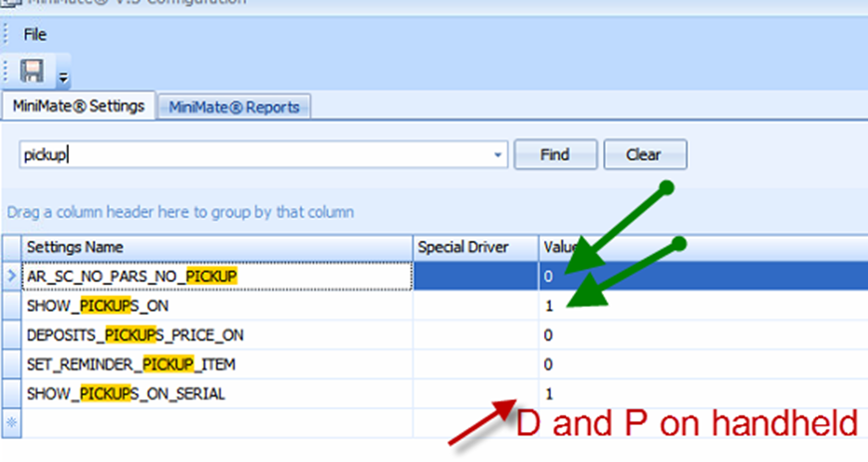Click Value cell of SHOW_PICKUPS_ON_SERIAL
This screenshot has width=868, height=462.
(x=703, y=393)
